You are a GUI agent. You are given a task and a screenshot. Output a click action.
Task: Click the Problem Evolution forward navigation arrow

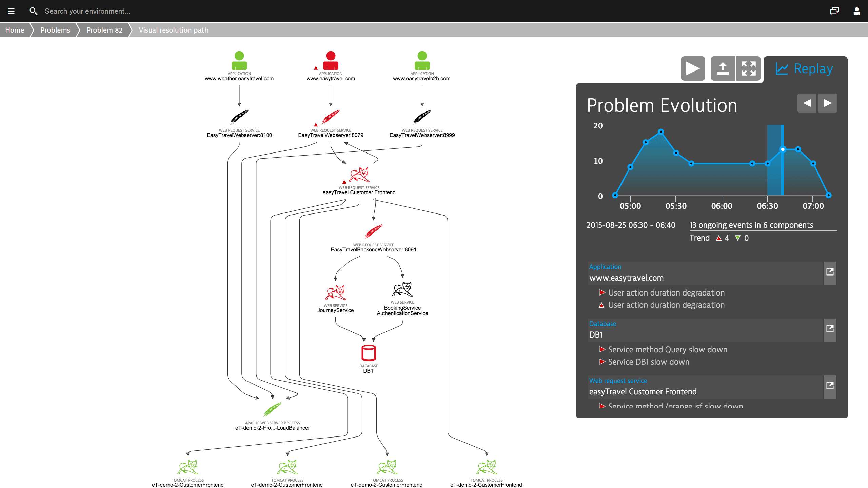coord(828,102)
